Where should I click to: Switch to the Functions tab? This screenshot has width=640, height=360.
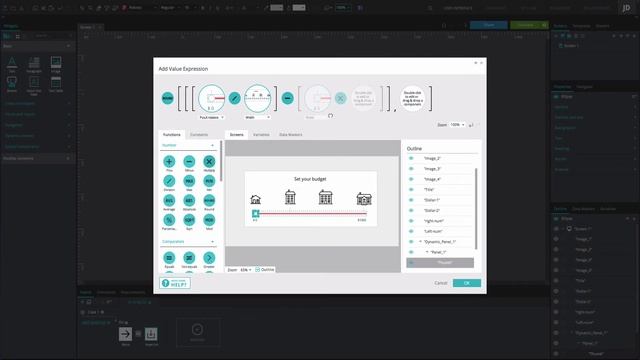pyautogui.click(x=172, y=135)
